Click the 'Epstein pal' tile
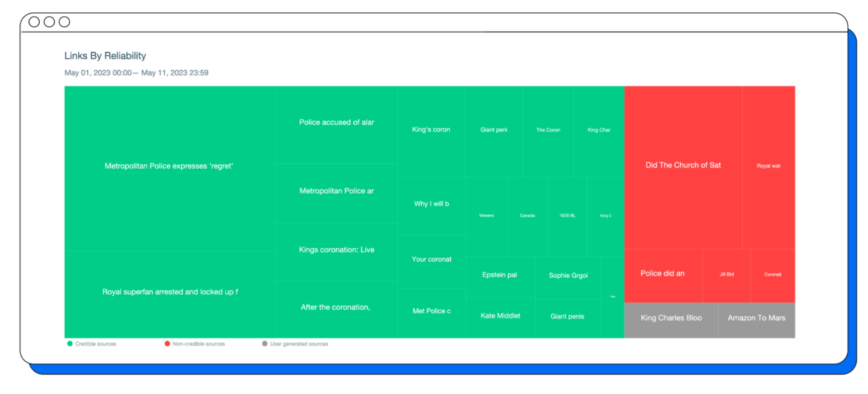Screen dimensions: 868x394 point(499,275)
